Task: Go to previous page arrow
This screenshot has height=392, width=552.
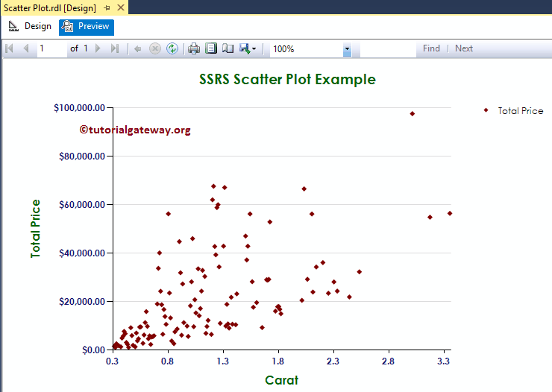Action: tap(25, 48)
